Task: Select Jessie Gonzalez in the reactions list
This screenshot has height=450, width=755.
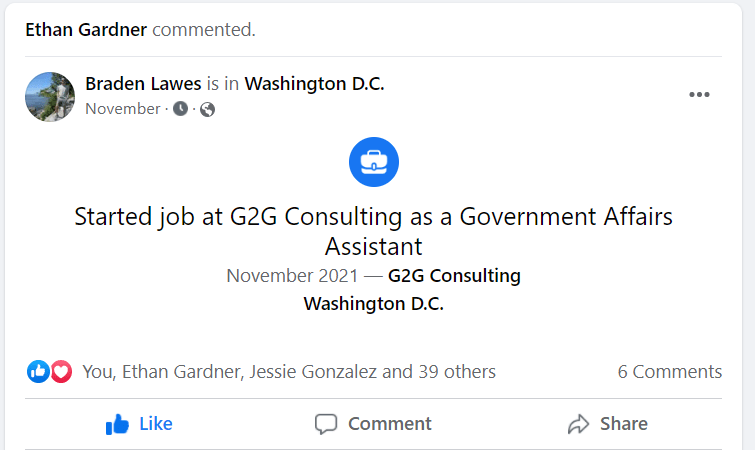Action: click(x=313, y=372)
